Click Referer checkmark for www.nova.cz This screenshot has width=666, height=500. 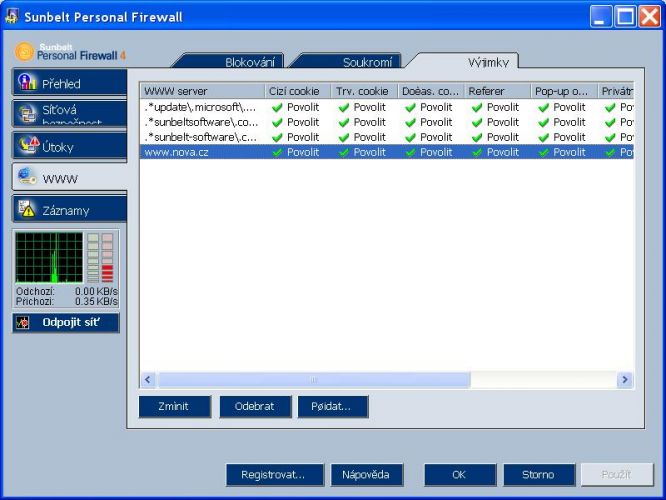pyautogui.click(x=477, y=152)
